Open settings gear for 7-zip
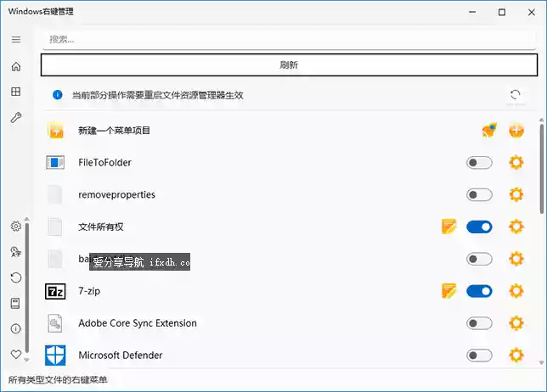547x392 pixels. click(516, 291)
